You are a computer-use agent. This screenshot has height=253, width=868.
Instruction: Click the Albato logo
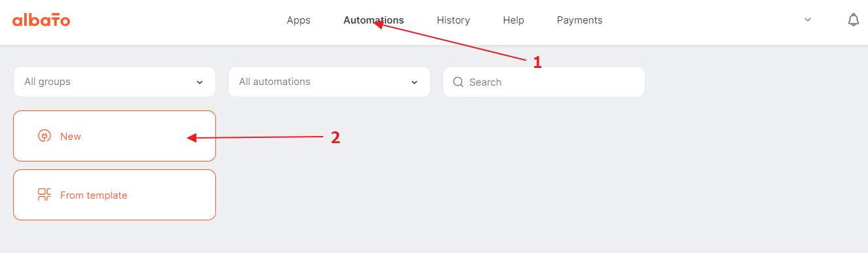tap(41, 20)
